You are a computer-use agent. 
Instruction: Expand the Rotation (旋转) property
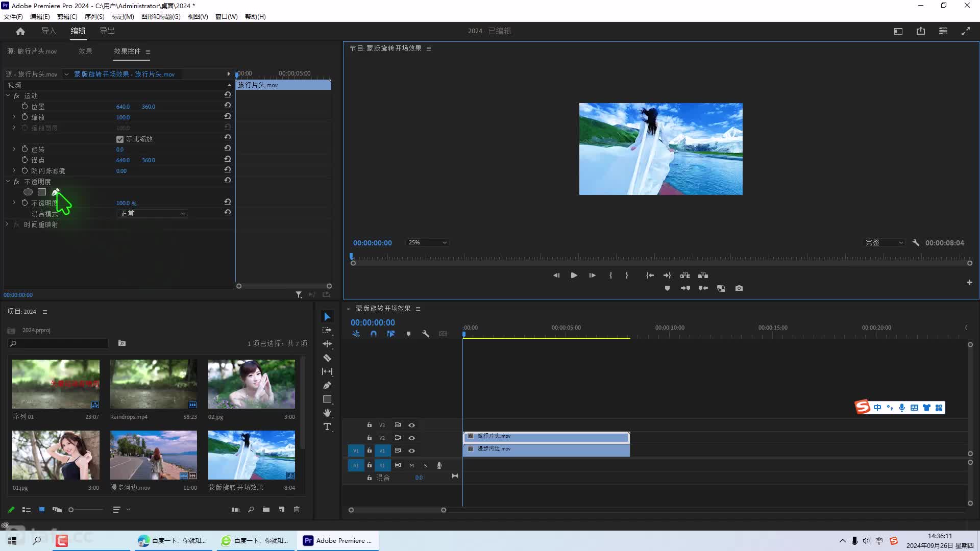[x=14, y=149]
